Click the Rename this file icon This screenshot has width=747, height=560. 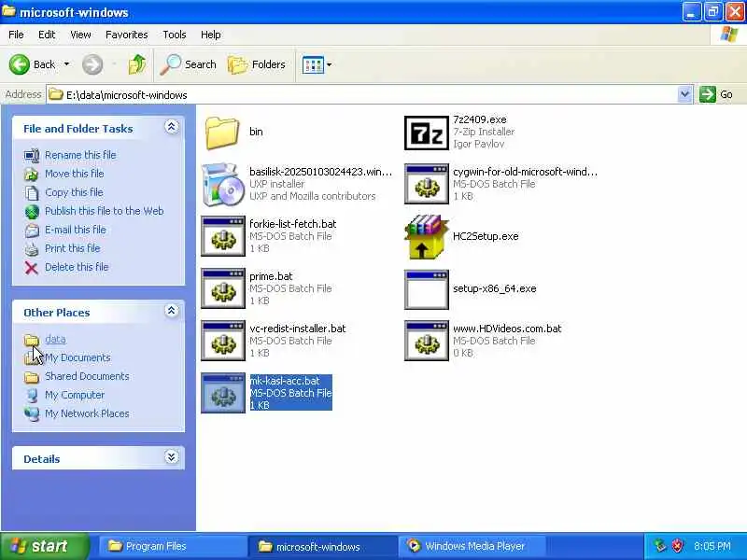tap(32, 155)
